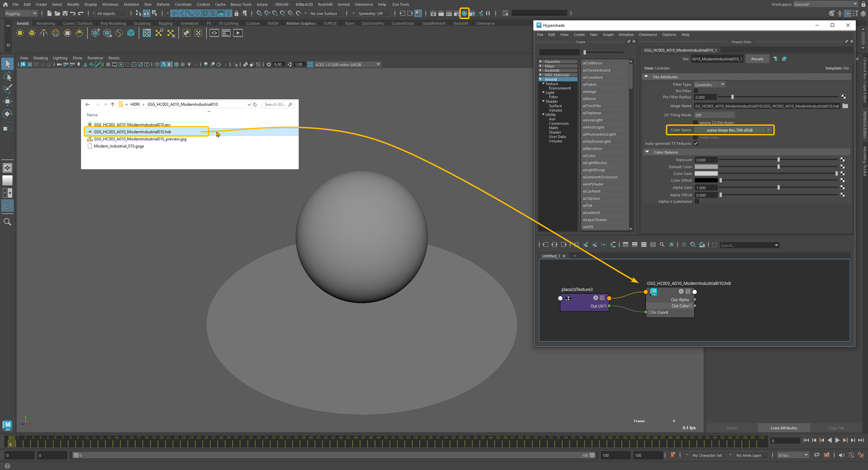
Task: Select the Lasso tool in the toolbox
Action: 7,77
